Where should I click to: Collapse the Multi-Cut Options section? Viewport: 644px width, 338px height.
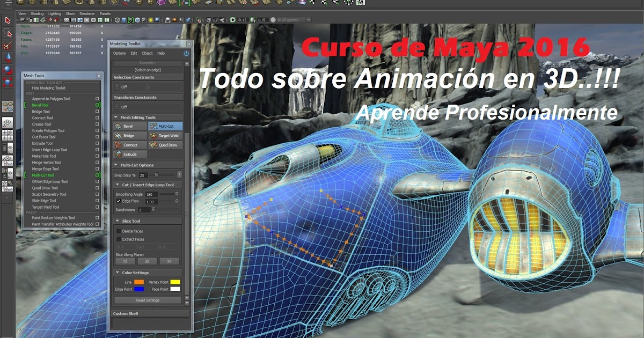click(x=116, y=164)
